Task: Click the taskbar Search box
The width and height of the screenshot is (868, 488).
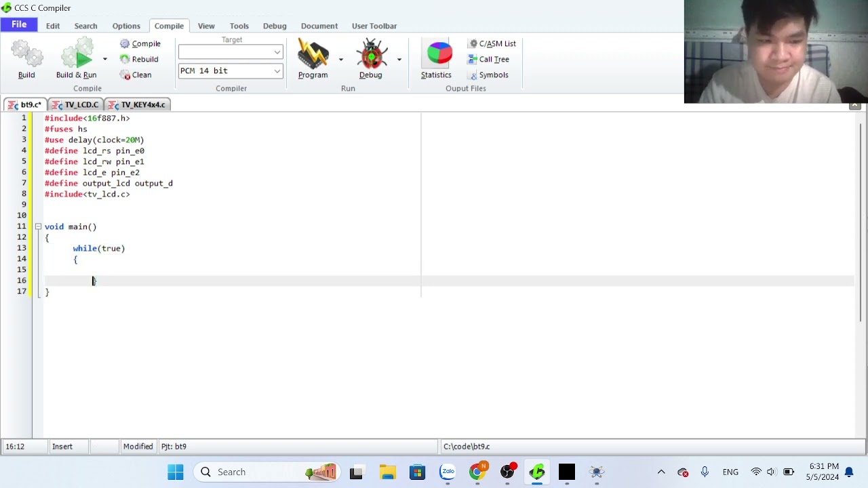Action: (x=266, y=472)
